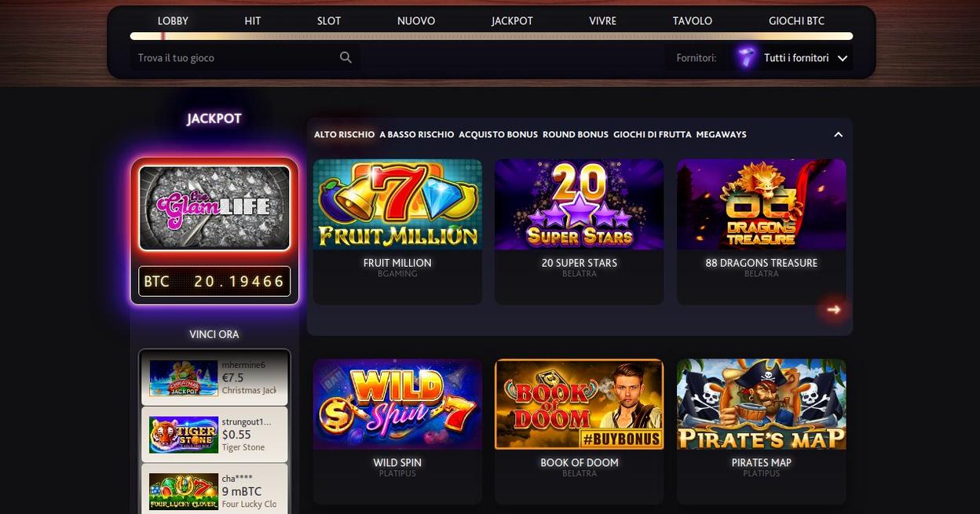The width and height of the screenshot is (980, 514).
Task: Open the 88 Dragons Treasure game
Action: (x=762, y=231)
